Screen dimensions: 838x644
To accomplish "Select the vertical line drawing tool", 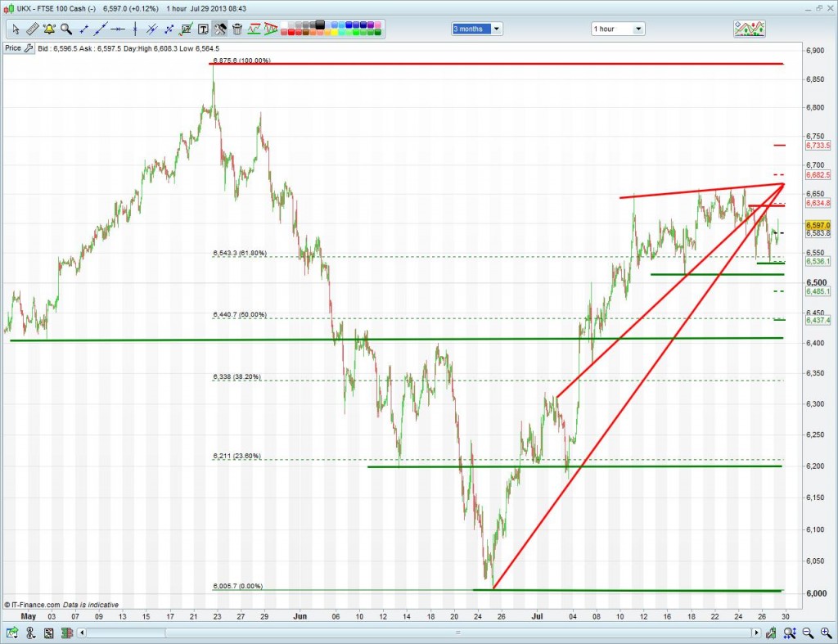I will 135,29.
